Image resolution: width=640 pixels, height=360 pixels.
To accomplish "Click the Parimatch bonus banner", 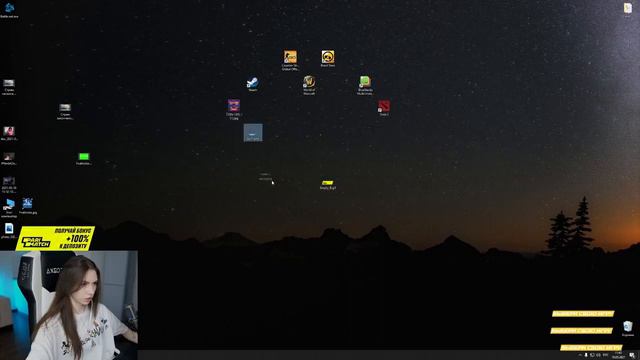I will [56, 238].
